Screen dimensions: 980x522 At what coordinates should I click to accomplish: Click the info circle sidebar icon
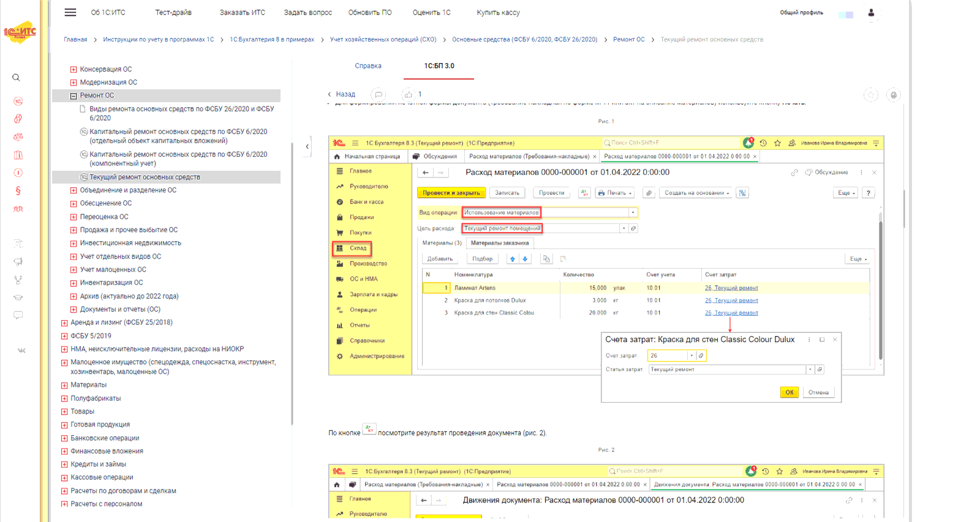tap(18, 173)
